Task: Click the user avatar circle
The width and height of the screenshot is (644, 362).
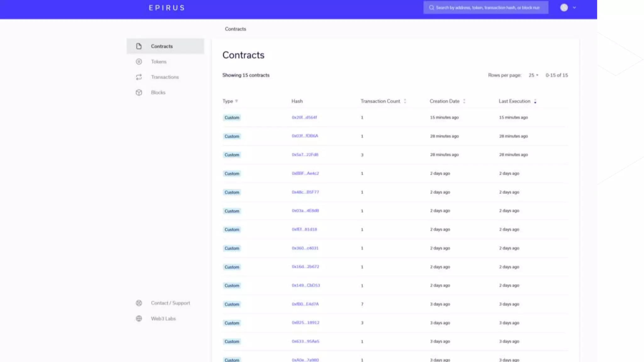Action: (564, 8)
